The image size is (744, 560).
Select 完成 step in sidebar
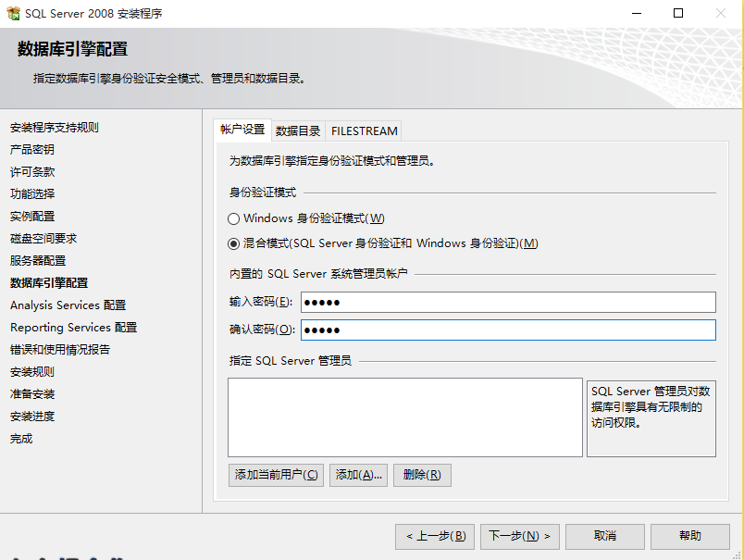point(21,439)
